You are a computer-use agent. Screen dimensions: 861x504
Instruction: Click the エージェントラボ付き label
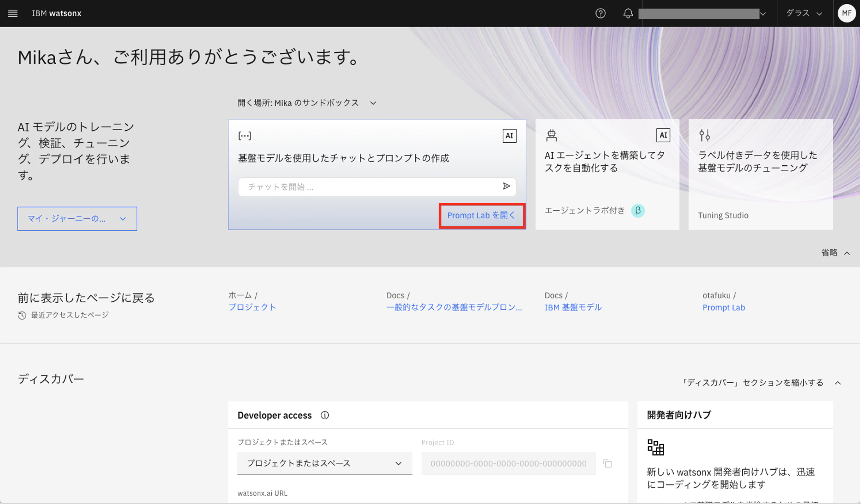click(x=584, y=211)
